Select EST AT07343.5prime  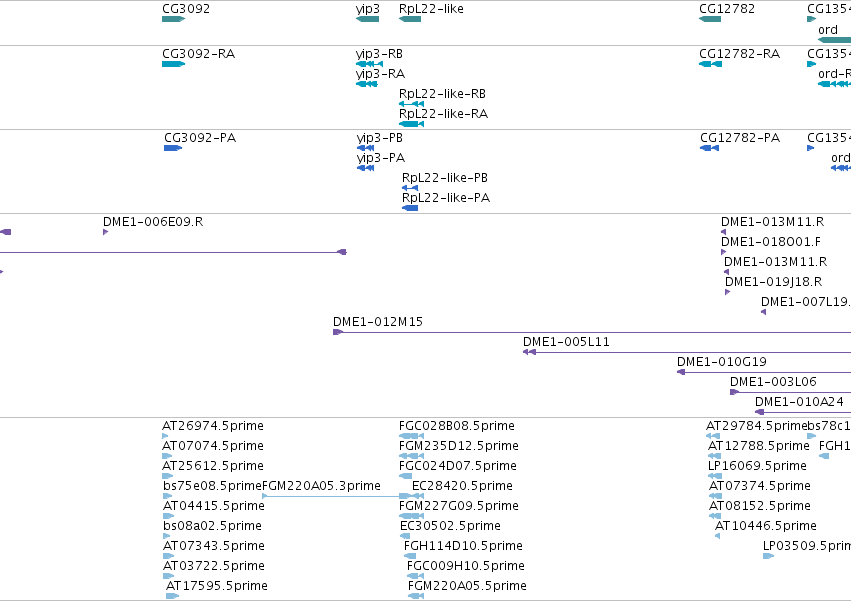pos(213,547)
